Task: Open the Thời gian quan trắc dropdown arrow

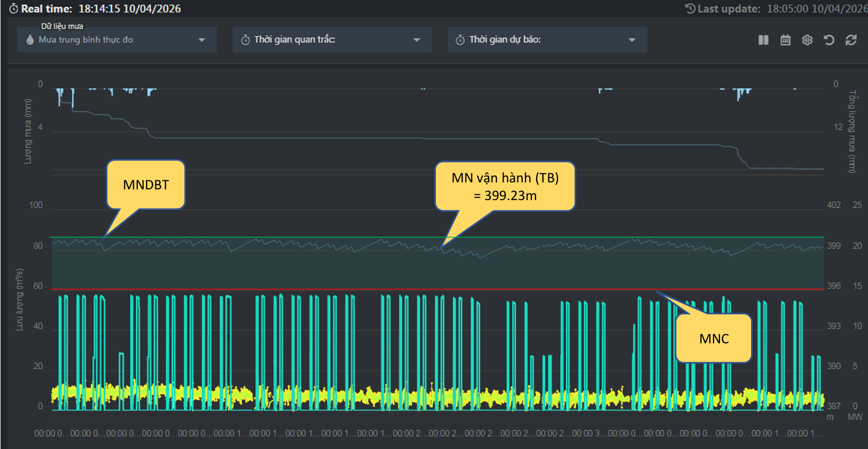Action: 417,40
